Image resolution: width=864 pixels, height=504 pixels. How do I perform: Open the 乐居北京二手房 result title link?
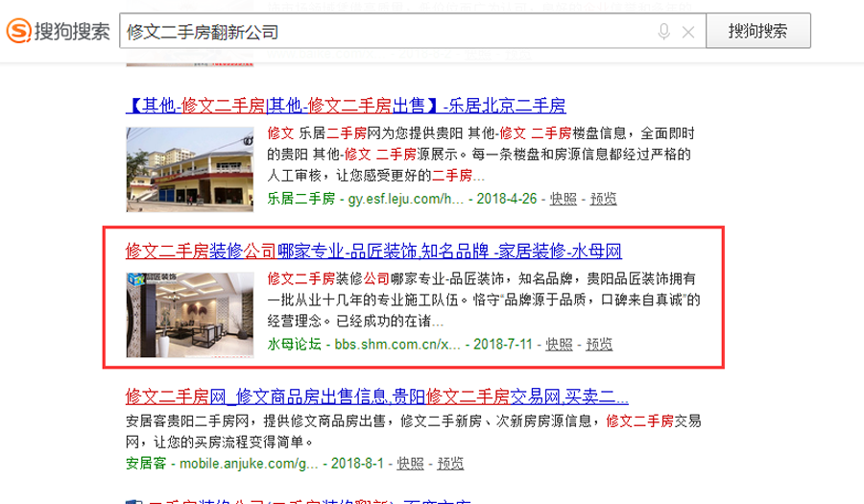(346, 106)
